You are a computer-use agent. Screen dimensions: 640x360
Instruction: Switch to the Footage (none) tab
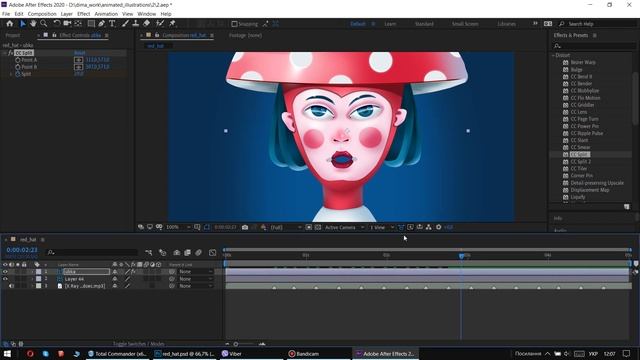245,36
